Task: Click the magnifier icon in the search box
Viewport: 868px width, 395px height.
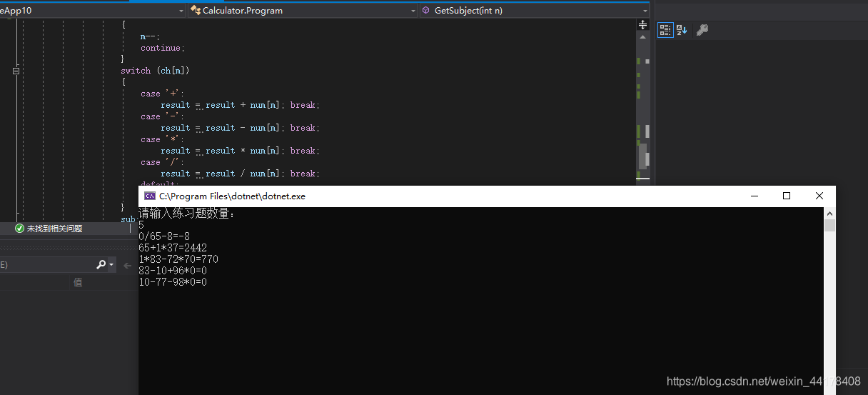Action: [x=101, y=264]
